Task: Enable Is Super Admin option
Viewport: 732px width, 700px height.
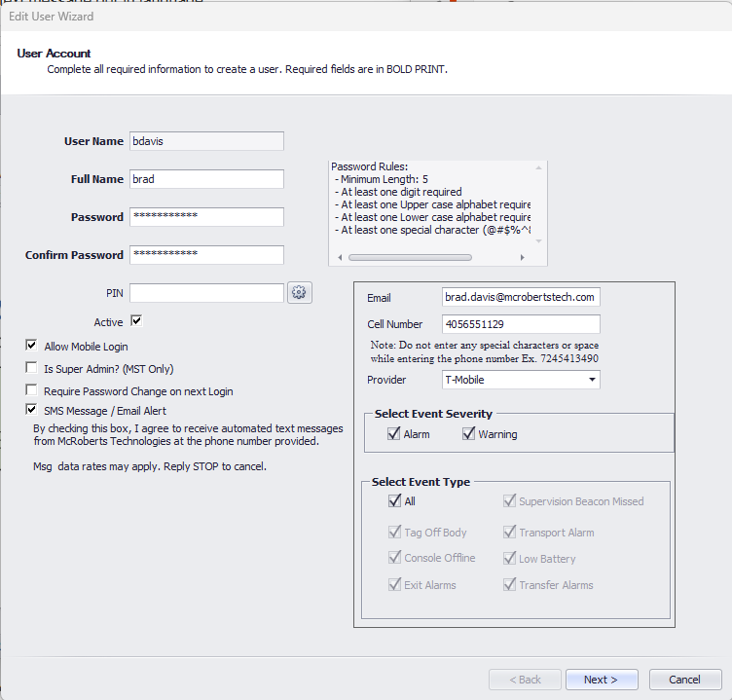Action: pyautogui.click(x=32, y=368)
